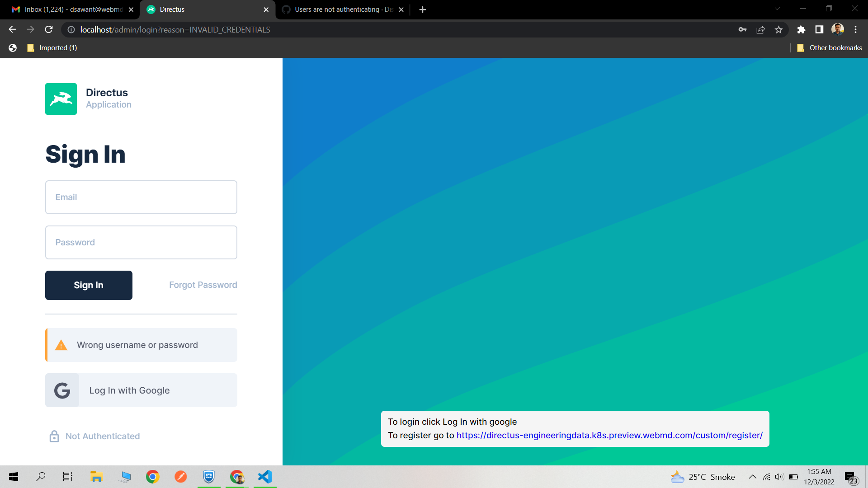The width and height of the screenshot is (868, 488).
Task: Click the Google G icon
Action: tap(62, 390)
